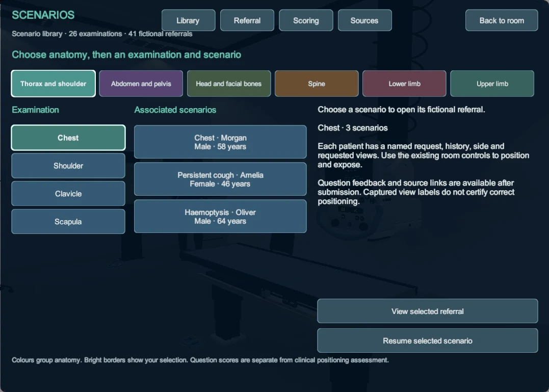Choose the Abdomen and pelvis anatomy group

coord(141,84)
